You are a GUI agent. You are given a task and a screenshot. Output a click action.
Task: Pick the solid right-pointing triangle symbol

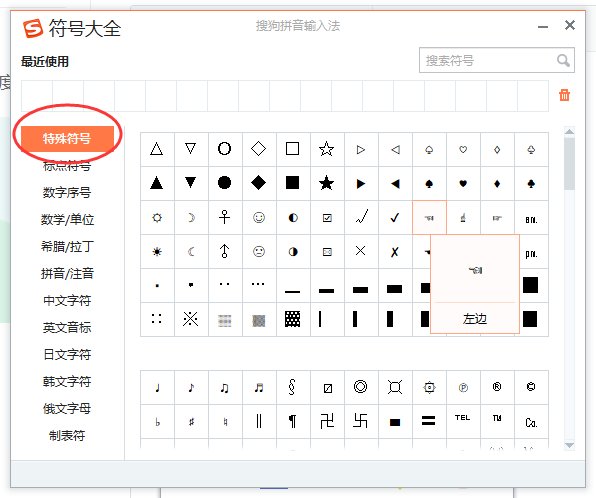pos(361,184)
